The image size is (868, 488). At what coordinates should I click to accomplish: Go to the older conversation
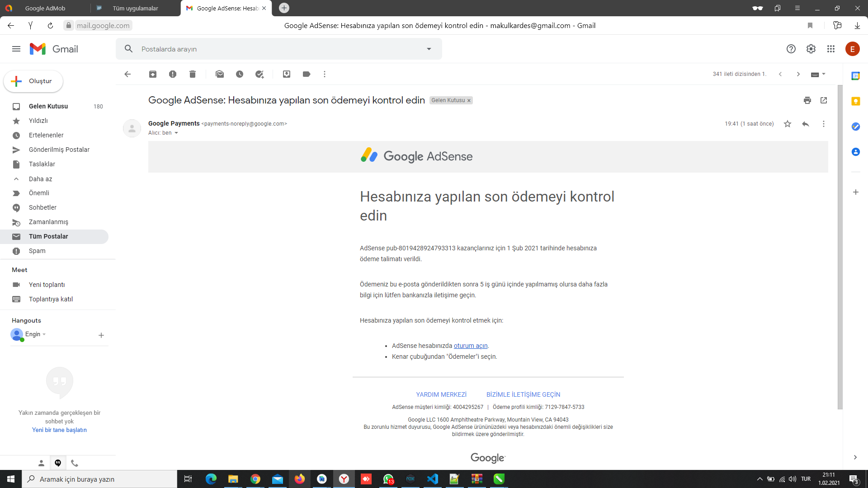click(798, 74)
